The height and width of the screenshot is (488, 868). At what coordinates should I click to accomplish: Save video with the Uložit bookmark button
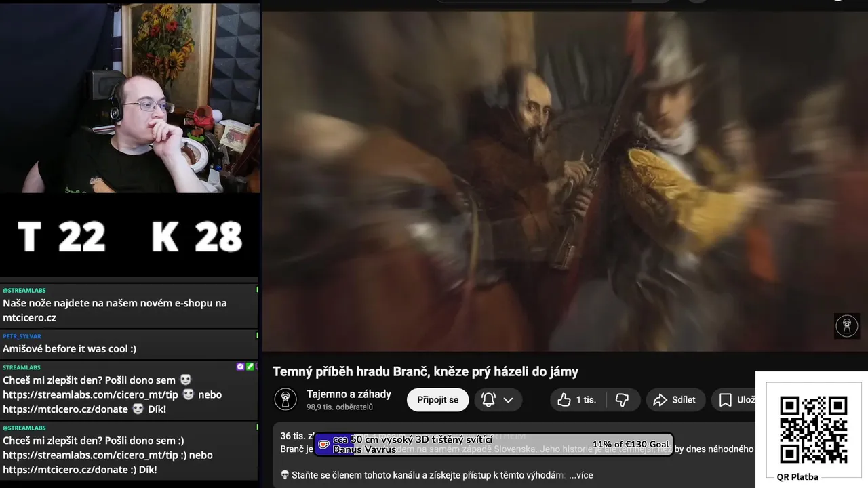735,400
